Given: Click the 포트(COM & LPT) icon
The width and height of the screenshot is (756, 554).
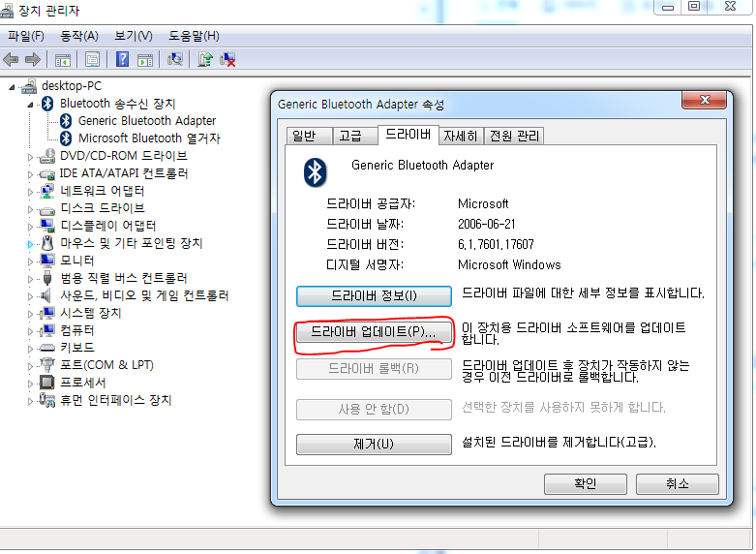Looking at the screenshot, I should tap(47, 365).
